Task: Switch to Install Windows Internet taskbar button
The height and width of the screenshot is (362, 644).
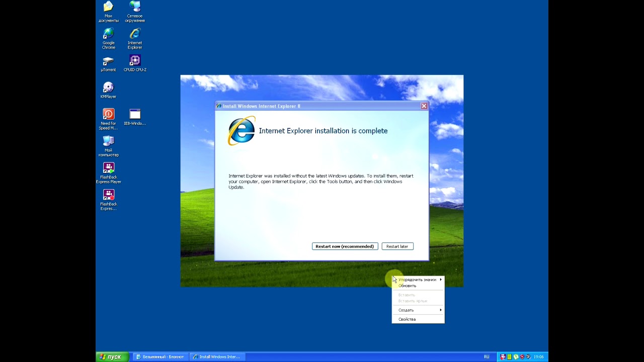Action: pos(217,357)
